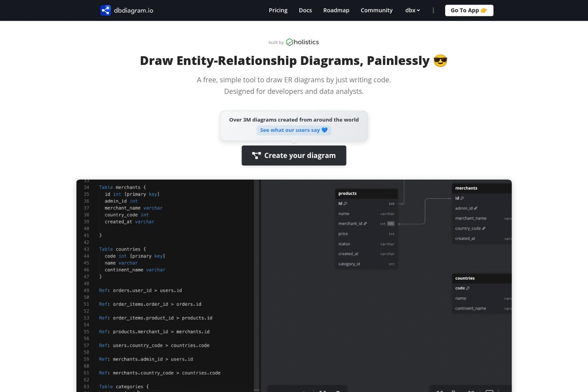588x392 pixels.
Task: Click link icon beside admin_id field
Action: 476,208
